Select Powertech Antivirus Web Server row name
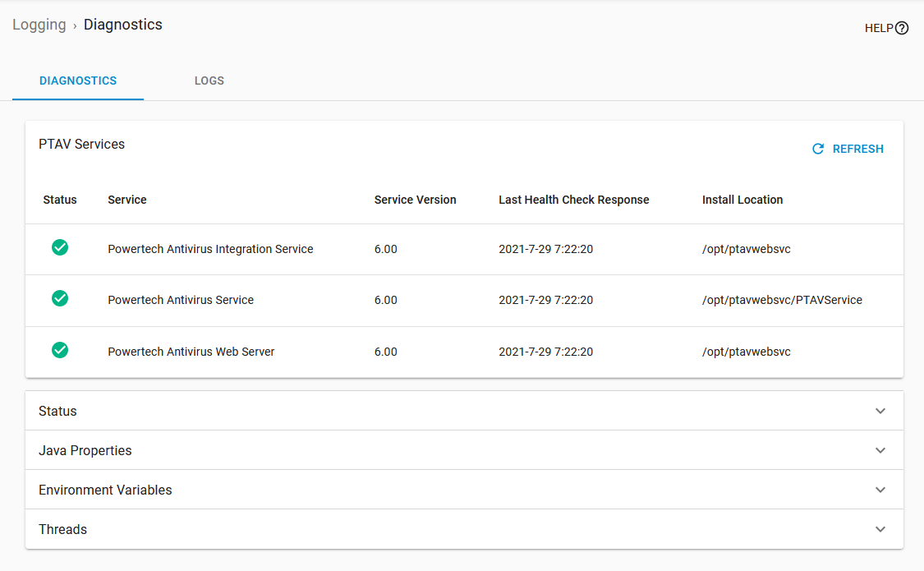 pos(191,352)
